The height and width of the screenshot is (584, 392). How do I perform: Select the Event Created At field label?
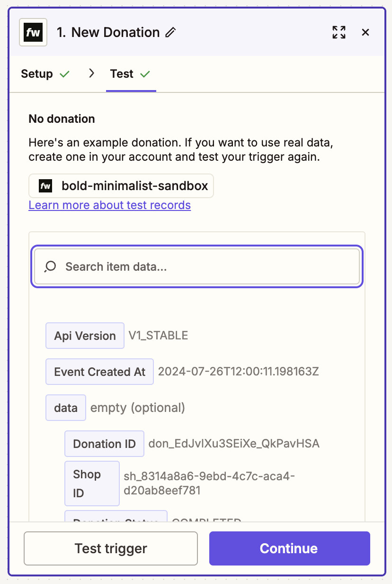[99, 372]
